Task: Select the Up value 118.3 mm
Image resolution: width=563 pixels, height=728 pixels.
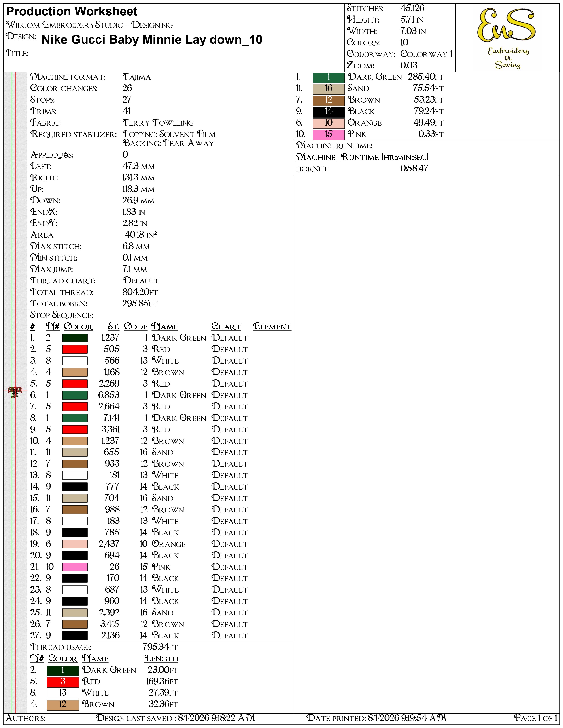Action: 138,189
